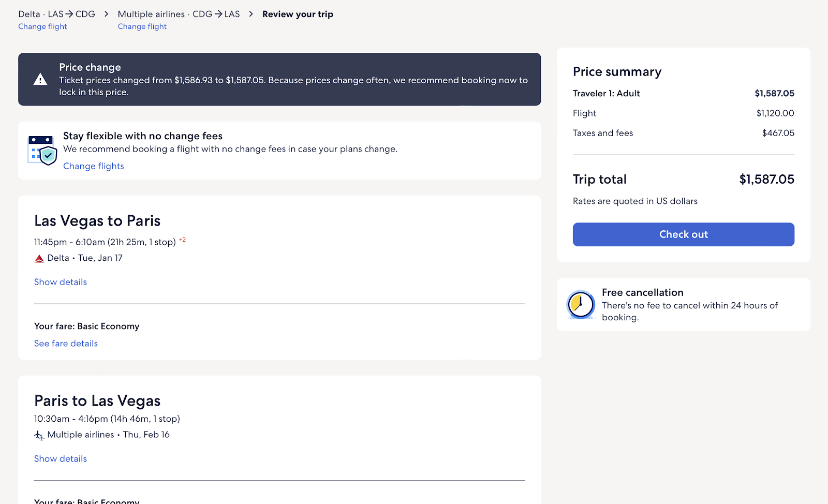This screenshot has width=828, height=504.
Task: Change the Delta LAS to CDG flight
Action: [42, 27]
